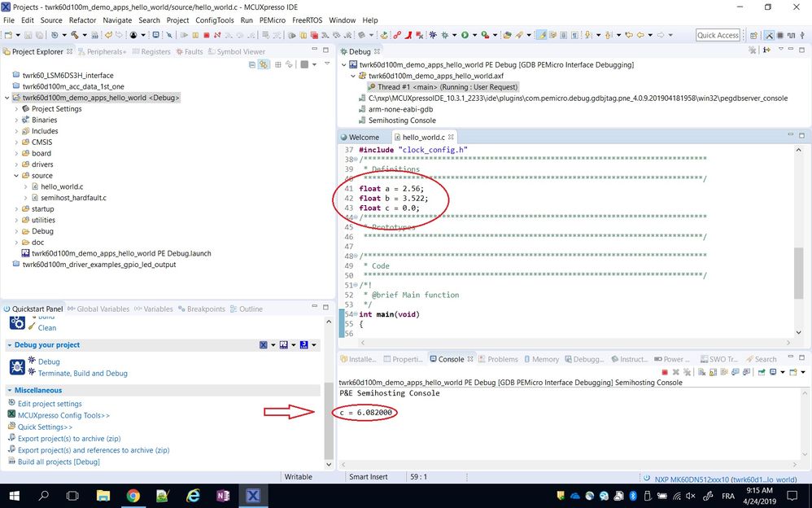Expand the CMSIS folder
This screenshot has width=812, height=508.
pos(16,142)
